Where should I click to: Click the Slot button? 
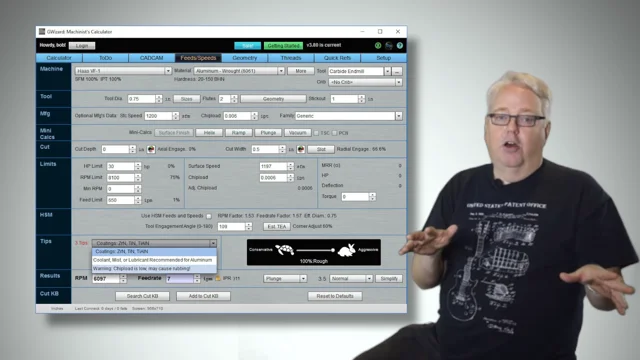[321, 149]
